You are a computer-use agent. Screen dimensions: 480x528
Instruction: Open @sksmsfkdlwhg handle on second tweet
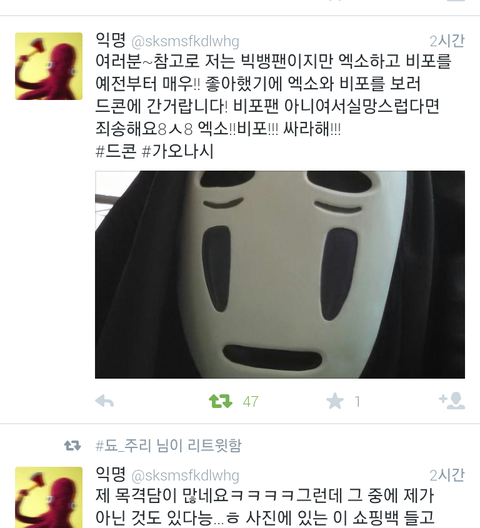(x=185, y=476)
